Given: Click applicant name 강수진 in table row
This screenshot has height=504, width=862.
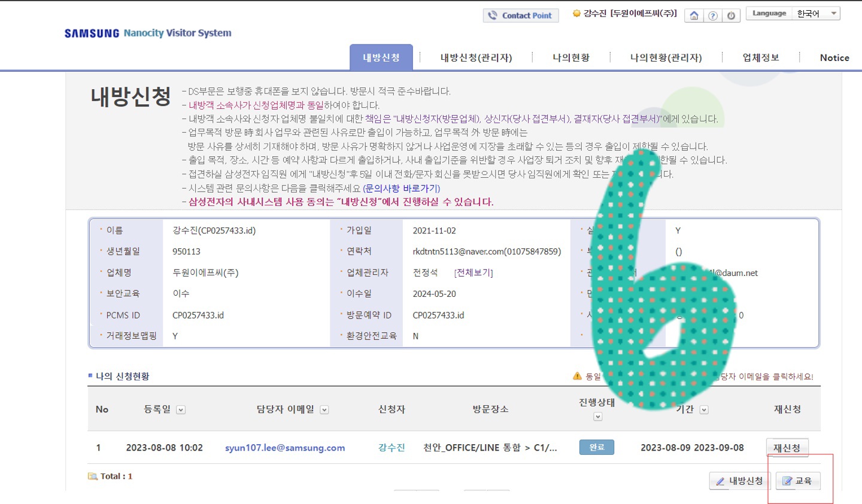Looking at the screenshot, I should pos(391,448).
